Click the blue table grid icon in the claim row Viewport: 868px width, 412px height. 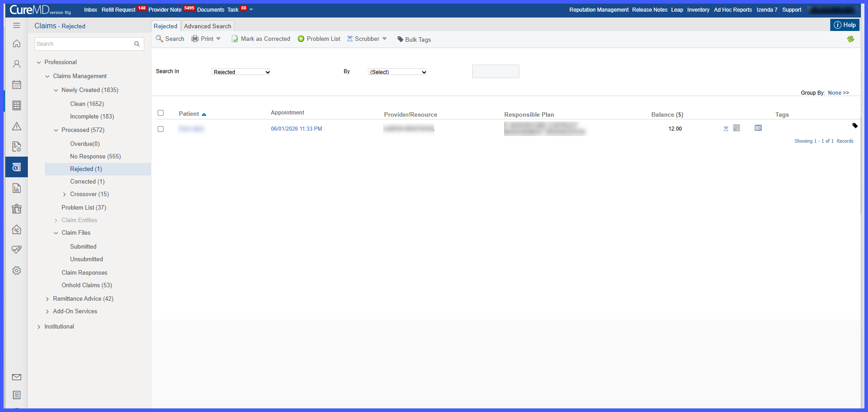[758, 128]
